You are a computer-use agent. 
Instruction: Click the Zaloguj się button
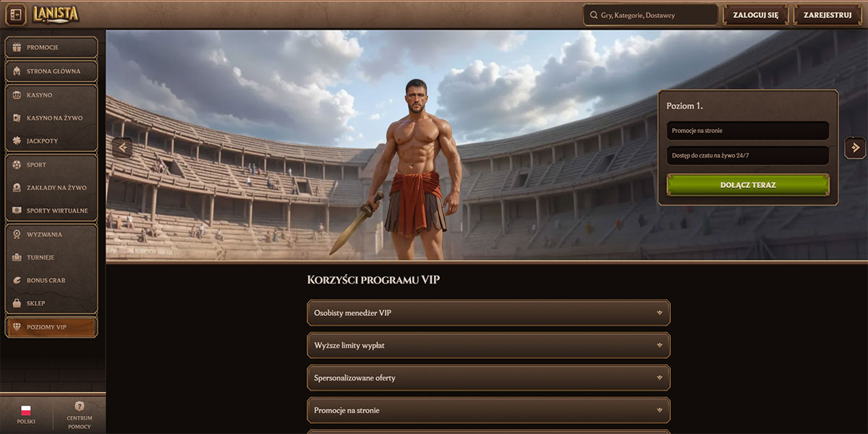[756, 14]
